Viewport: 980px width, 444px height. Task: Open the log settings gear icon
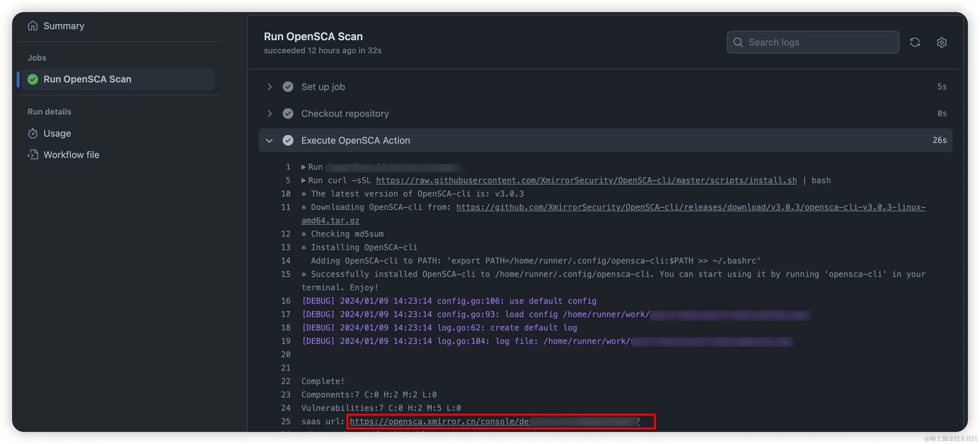(x=941, y=42)
